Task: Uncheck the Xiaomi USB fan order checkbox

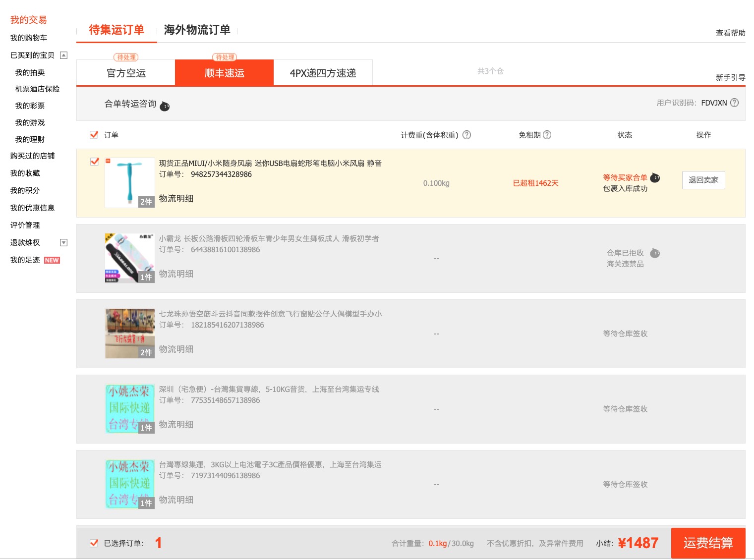Action: pos(94,162)
